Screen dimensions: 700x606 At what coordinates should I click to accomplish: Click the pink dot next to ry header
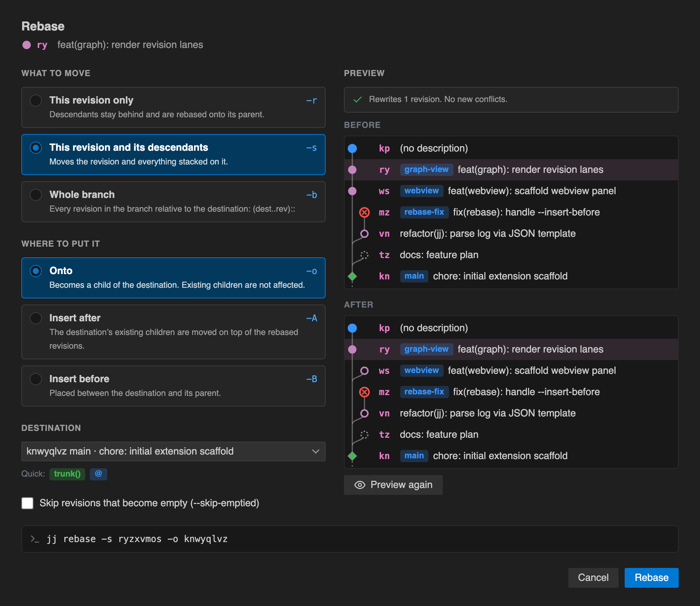(27, 45)
